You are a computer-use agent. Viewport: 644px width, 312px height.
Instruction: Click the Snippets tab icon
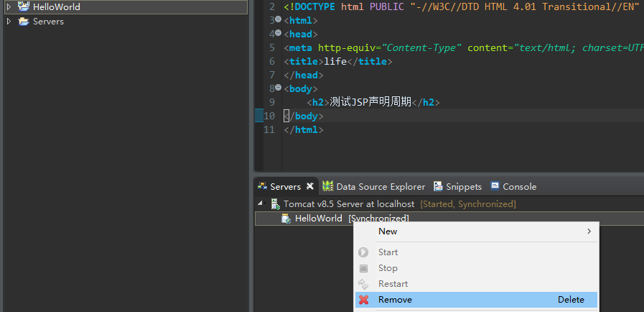438,186
